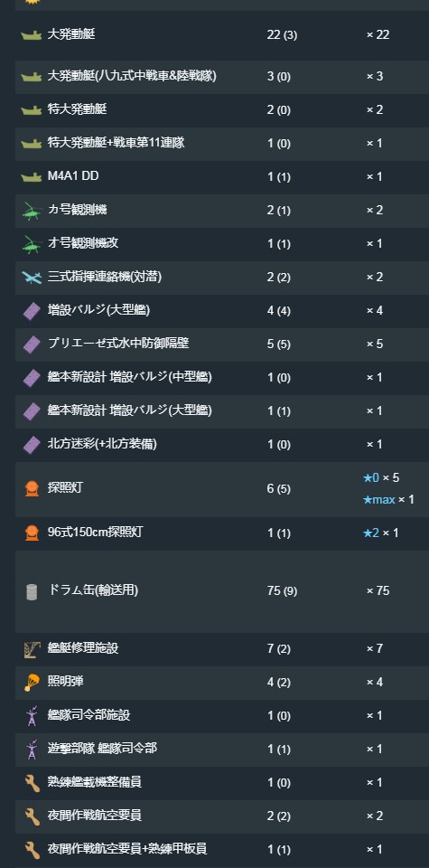The height and width of the screenshot is (868, 429).
Task: Click the drum canister icon for ドラム缶(輸送用)
Action: (32, 591)
